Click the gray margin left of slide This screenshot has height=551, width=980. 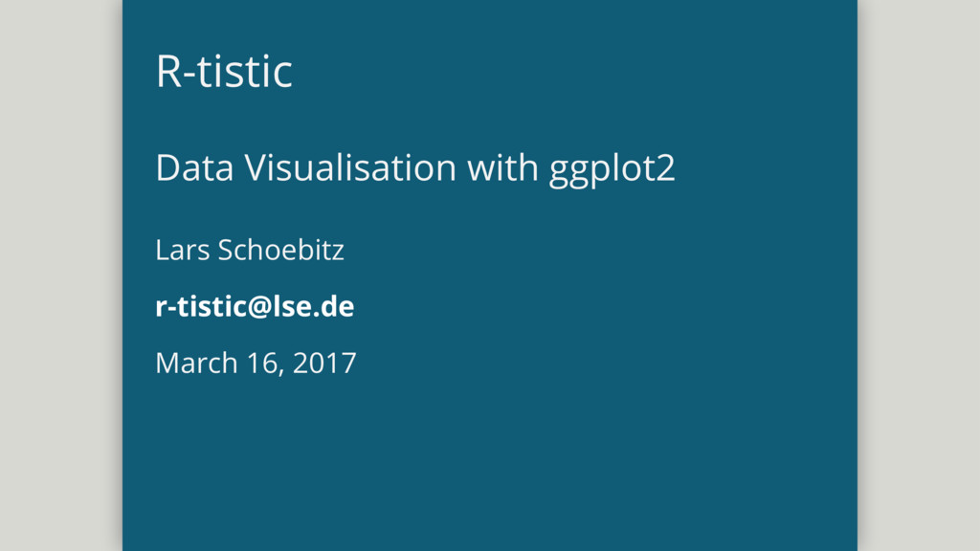coord(60,275)
